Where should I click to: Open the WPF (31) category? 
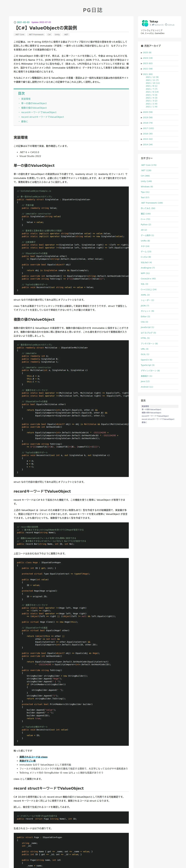(x=145, y=273)
